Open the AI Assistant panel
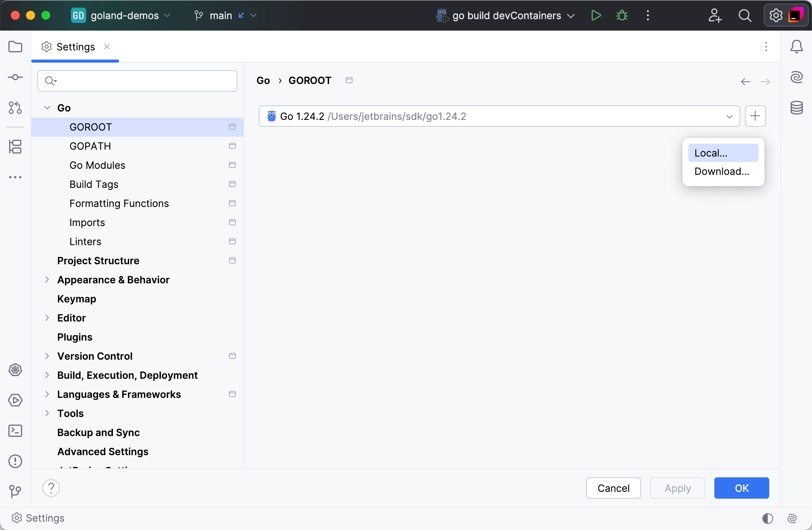The image size is (812, 530). 797,77
